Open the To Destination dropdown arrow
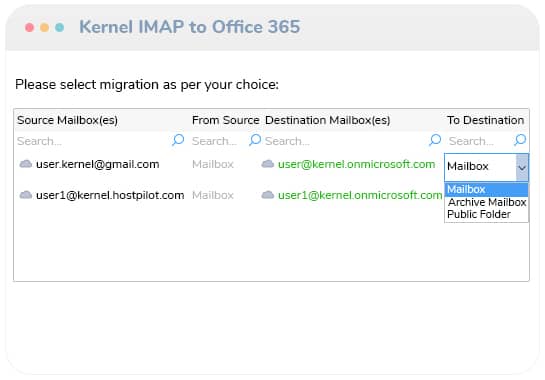Image resolution: width=545 pixels, height=380 pixels. tap(522, 167)
